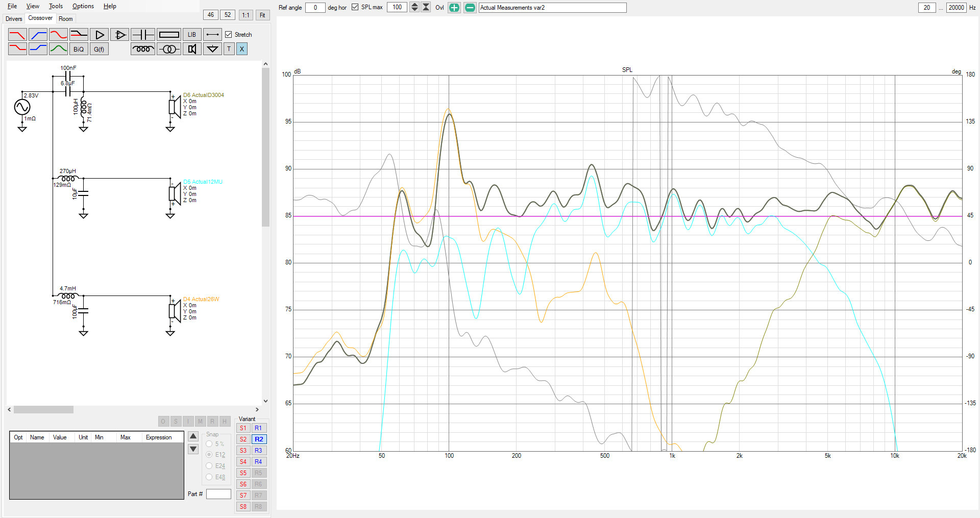Toggle the highlighted X button

pos(242,49)
